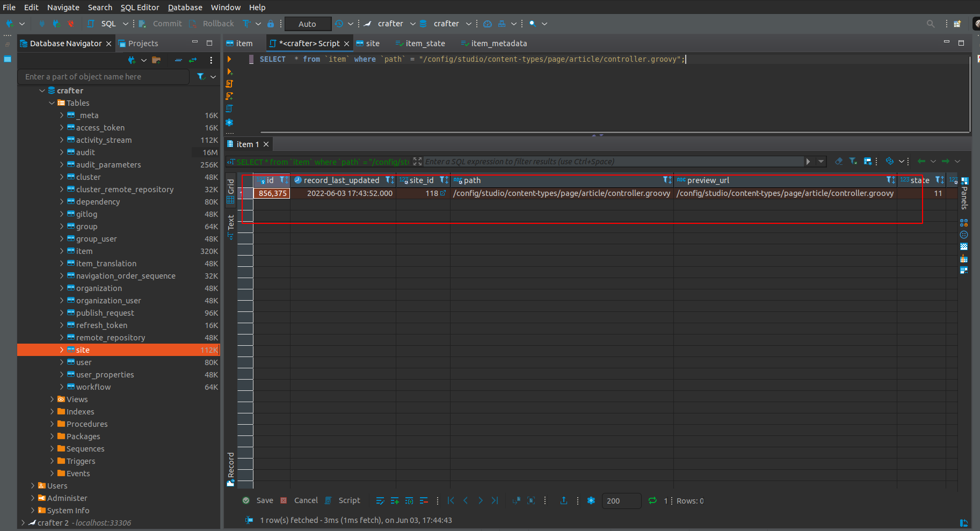
Task: Refresh the results with the green refresh icon
Action: [652, 500]
